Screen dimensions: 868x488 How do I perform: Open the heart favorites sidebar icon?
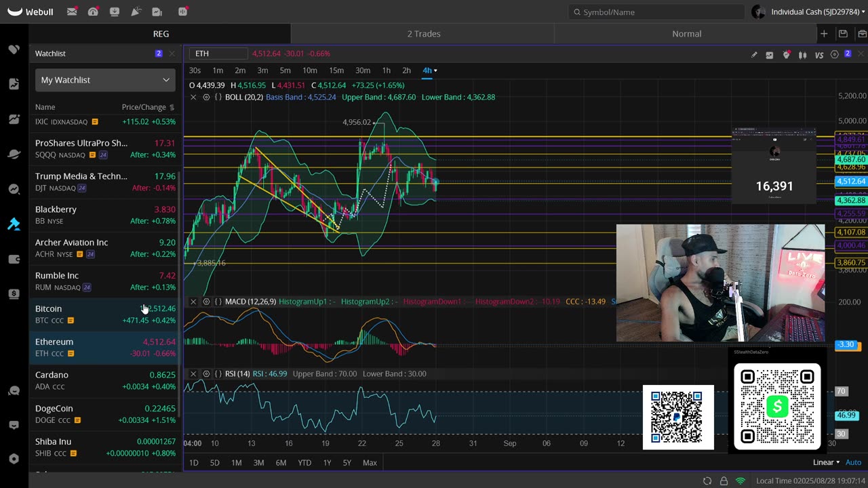point(14,49)
